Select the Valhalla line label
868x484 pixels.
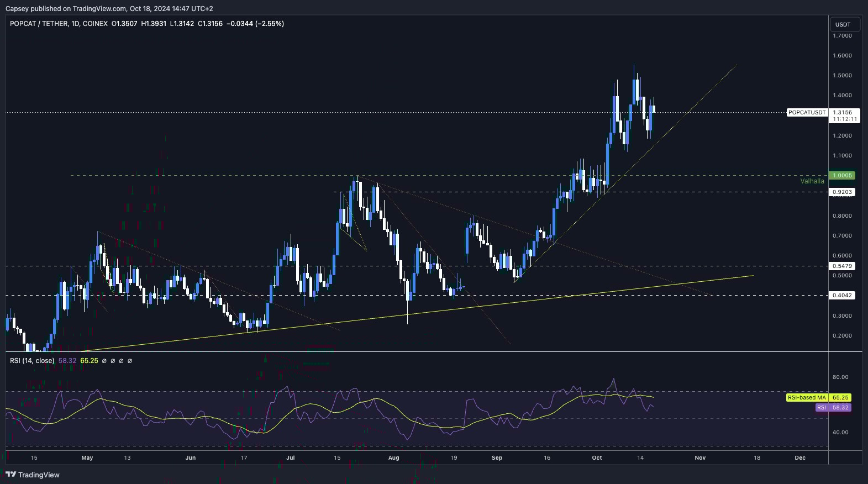[812, 181]
